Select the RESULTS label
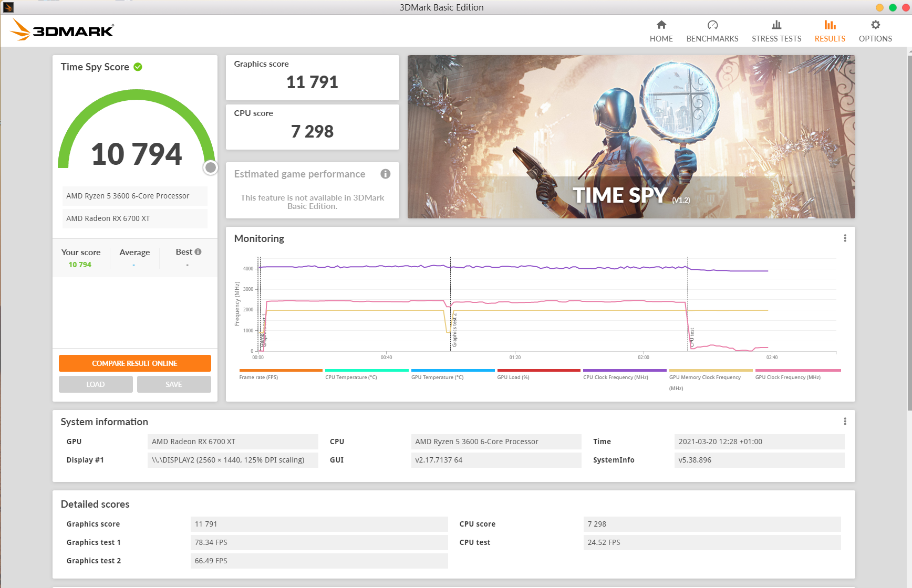912x588 pixels. 830,39
